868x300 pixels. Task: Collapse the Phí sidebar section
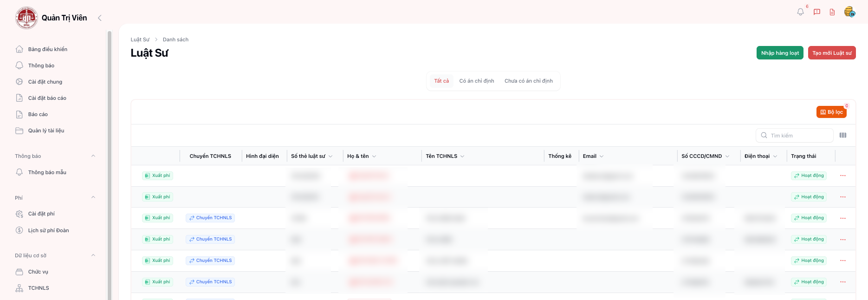coord(93,197)
